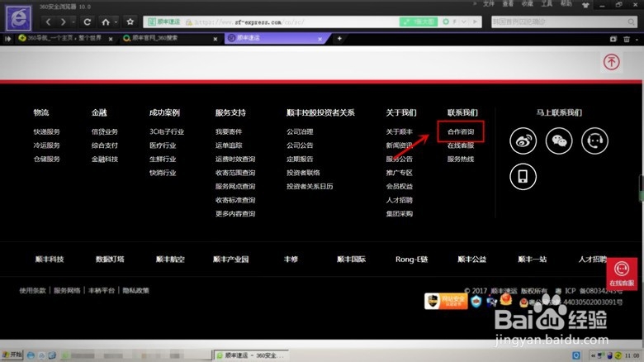The height and width of the screenshot is (362, 644).
Task: Open the headset customer service circle icon
Action: pyautogui.click(x=594, y=141)
